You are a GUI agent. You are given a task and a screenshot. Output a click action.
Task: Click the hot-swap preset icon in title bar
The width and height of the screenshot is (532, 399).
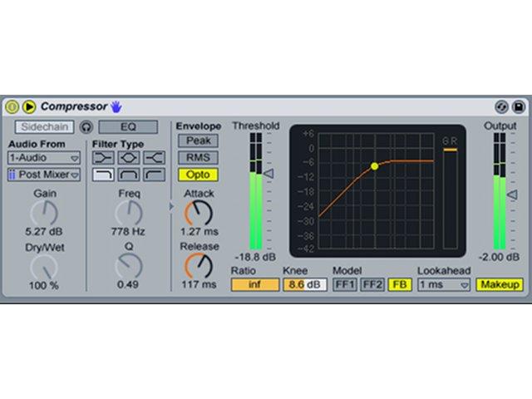click(501, 107)
